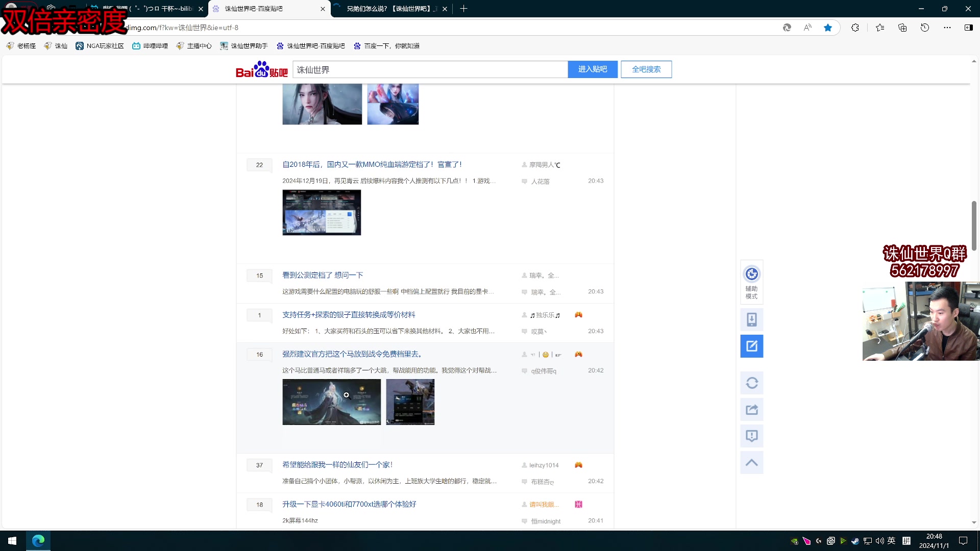Click the Steam icon in system tray
Image resolution: width=980 pixels, height=551 pixels.
pyautogui.click(x=855, y=541)
